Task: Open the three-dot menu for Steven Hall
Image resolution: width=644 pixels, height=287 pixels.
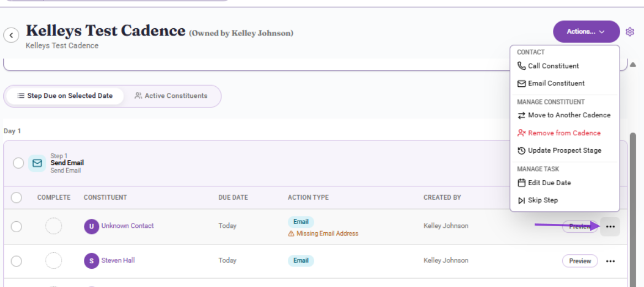Action: click(610, 261)
